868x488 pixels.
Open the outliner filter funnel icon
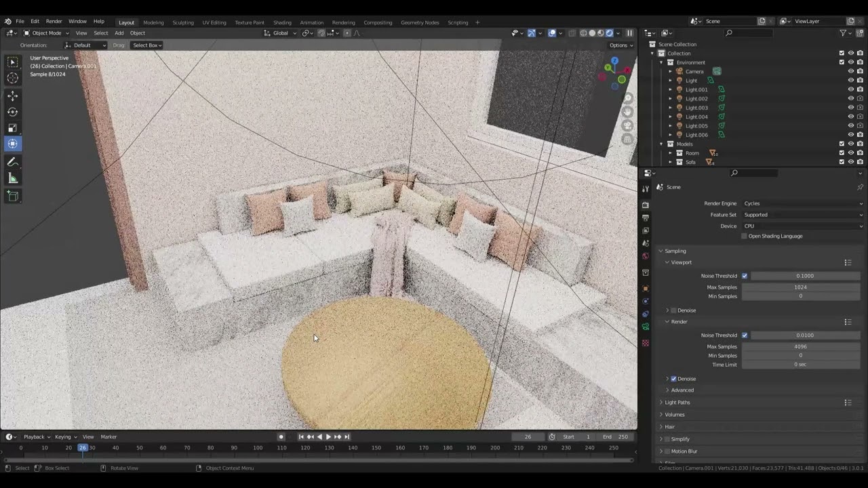click(x=843, y=33)
